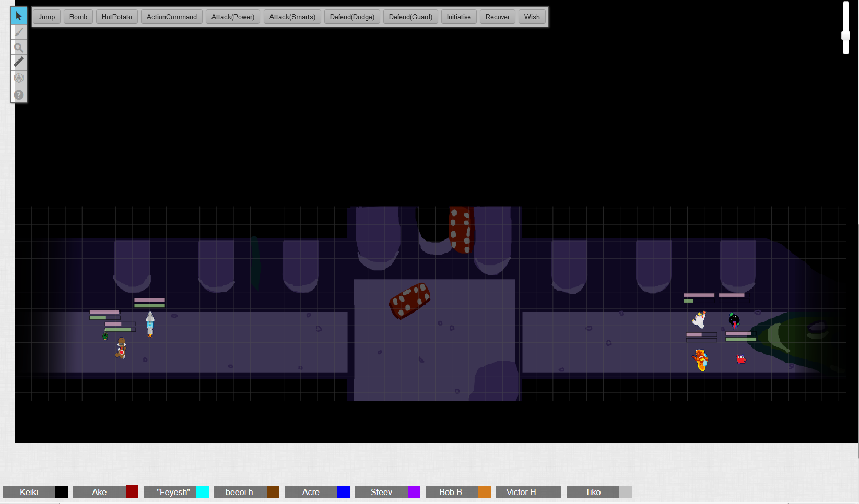
Task: Select the red spotted log in center room
Action: click(410, 301)
